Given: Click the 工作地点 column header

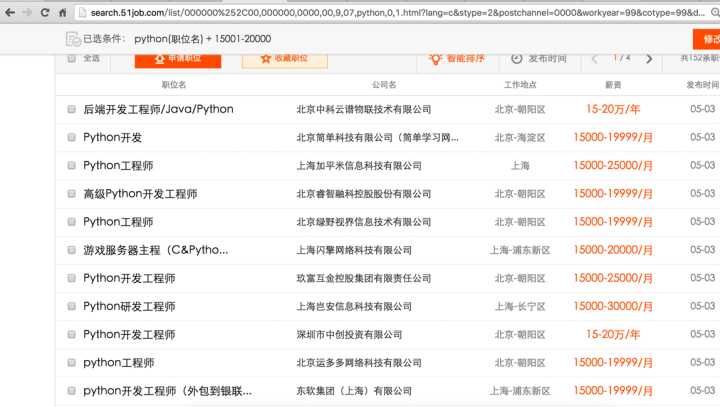Looking at the screenshot, I should tap(520, 85).
